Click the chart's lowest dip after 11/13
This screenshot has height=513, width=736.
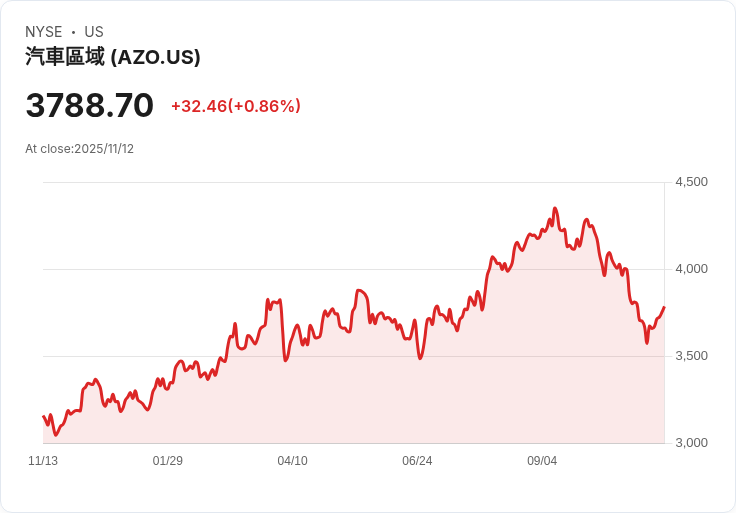click(56, 435)
